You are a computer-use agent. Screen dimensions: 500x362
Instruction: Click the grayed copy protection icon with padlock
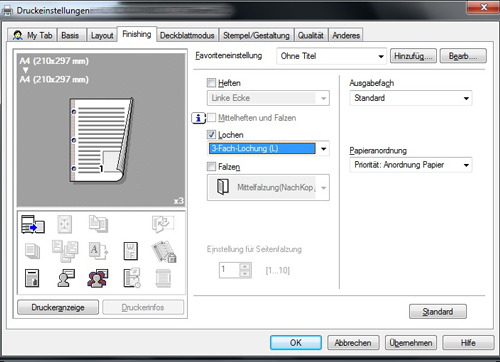click(164, 251)
